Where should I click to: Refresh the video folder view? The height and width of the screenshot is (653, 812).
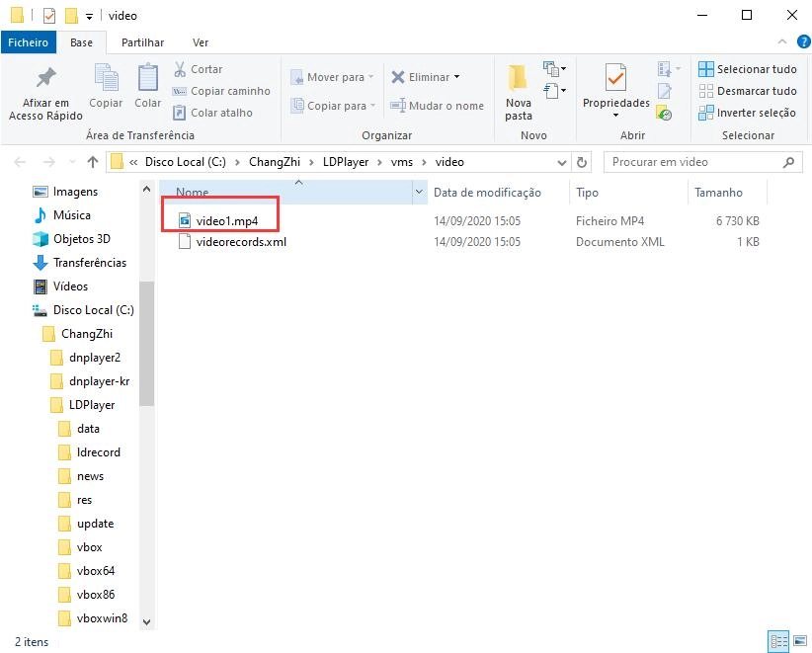pos(582,162)
